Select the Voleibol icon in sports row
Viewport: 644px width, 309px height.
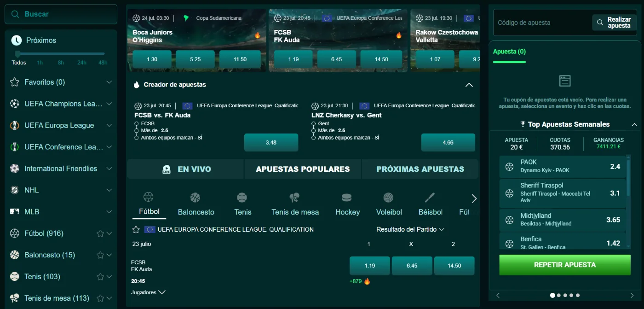click(x=389, y=198)
